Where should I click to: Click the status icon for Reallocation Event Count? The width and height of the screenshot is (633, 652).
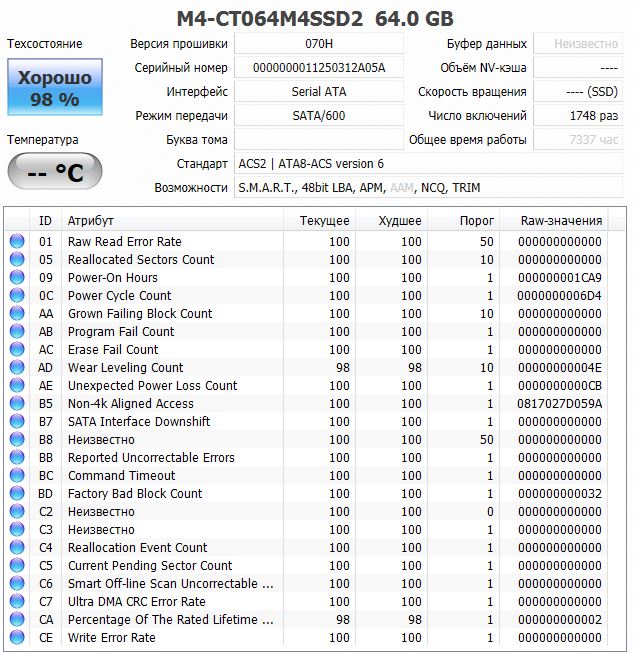[17, 548]
